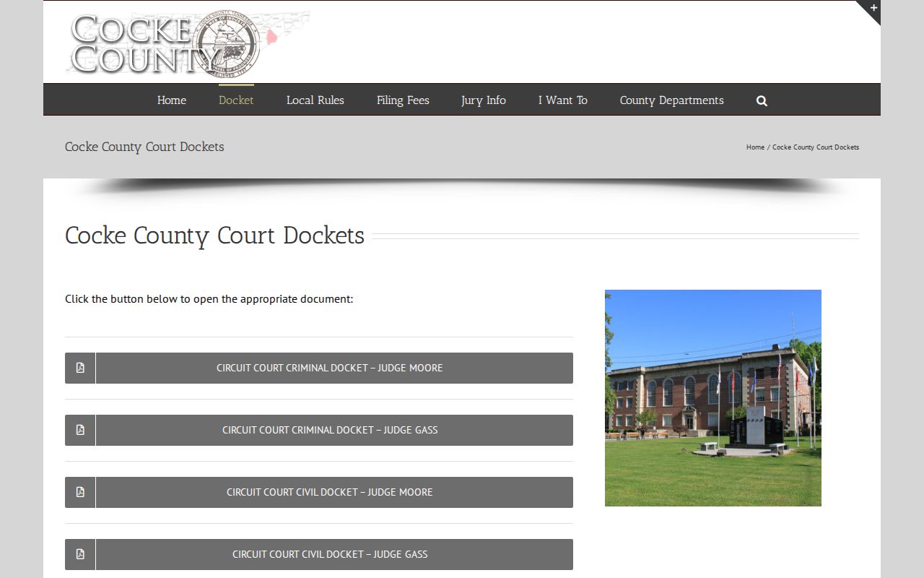
Task: Select the Docket menu item
Action: click(236, 100)
